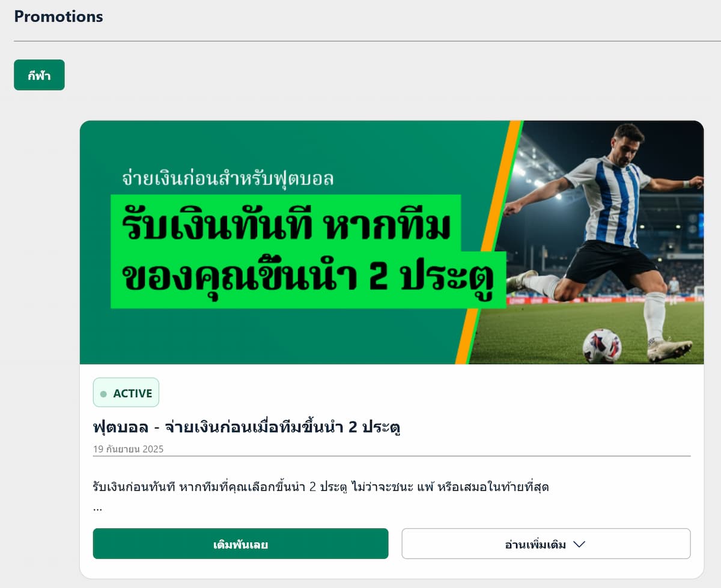Viewport: 721px width, 588px height.
Task: Click the รับเงินทันที หากทีม headline line
Action: point(285,225)
